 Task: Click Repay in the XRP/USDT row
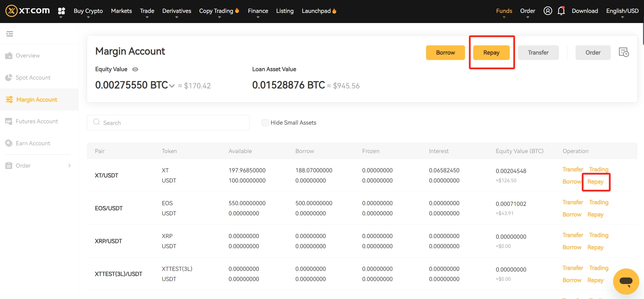click(x=596, y=247)
